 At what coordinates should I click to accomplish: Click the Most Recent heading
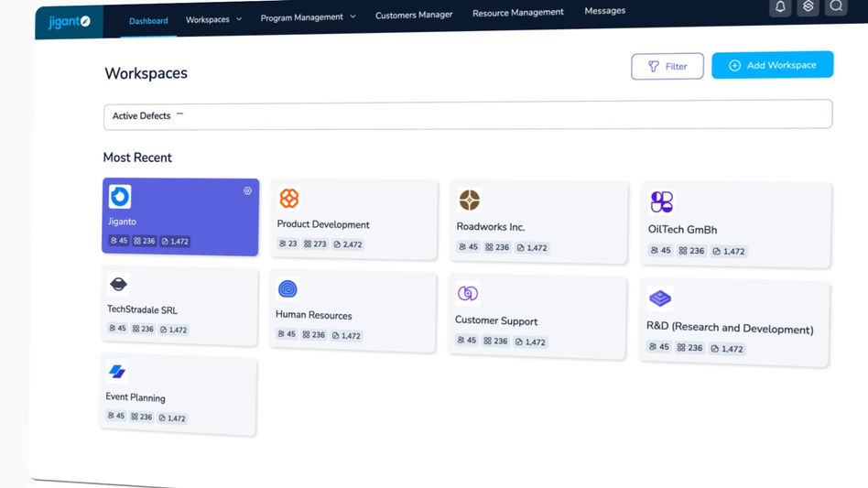click(137, 157)
